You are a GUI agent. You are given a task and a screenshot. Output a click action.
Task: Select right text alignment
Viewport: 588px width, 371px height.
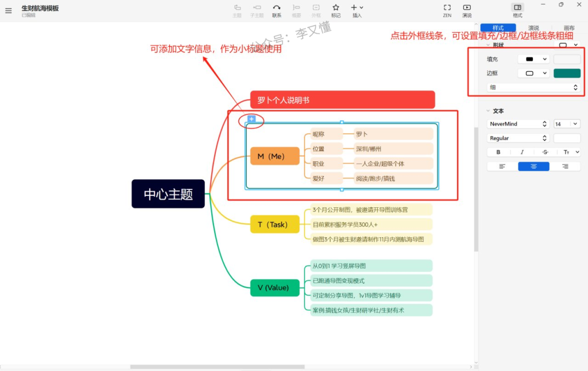point(565,167)
